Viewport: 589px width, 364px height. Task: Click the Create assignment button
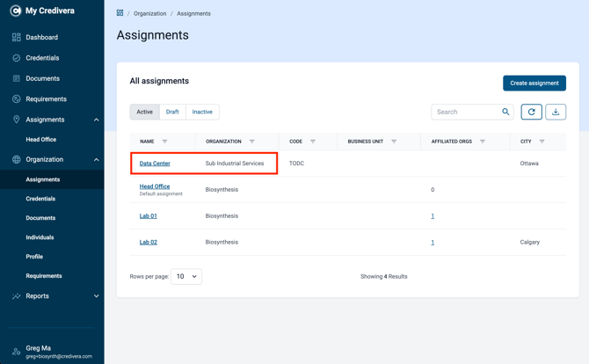[534, 83]
